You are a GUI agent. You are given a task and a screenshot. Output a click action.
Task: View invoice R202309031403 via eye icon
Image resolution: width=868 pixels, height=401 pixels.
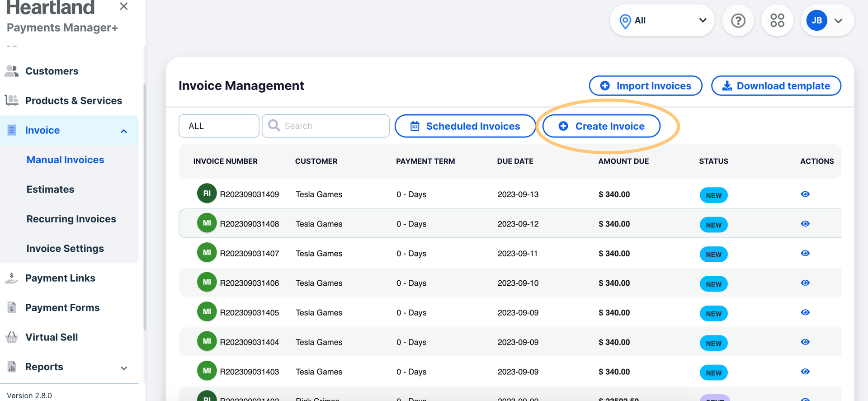[x=805, y=372]
